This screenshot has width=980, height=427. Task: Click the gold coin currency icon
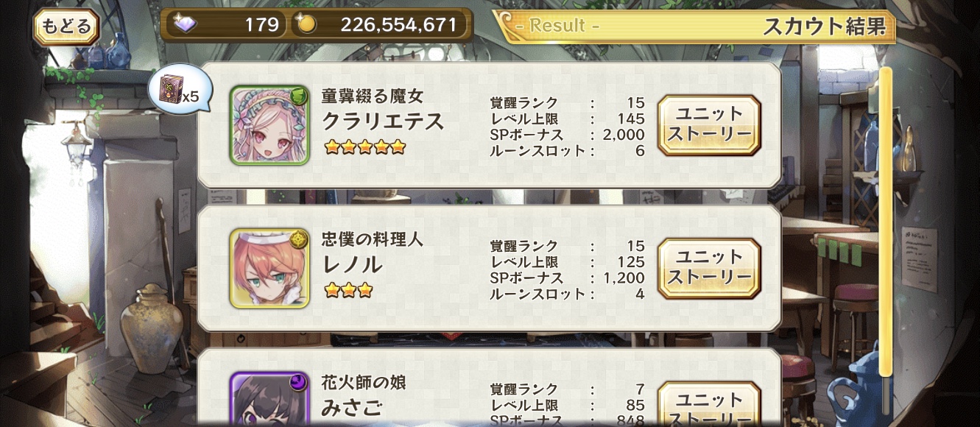[306, 24]
